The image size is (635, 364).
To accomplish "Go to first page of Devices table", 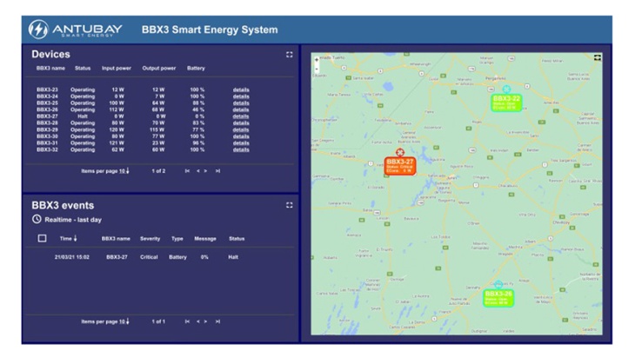I will (187, 171).
